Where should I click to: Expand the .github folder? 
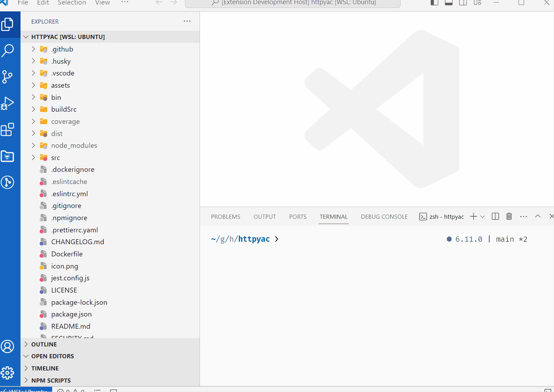click(x=110, y=49)
